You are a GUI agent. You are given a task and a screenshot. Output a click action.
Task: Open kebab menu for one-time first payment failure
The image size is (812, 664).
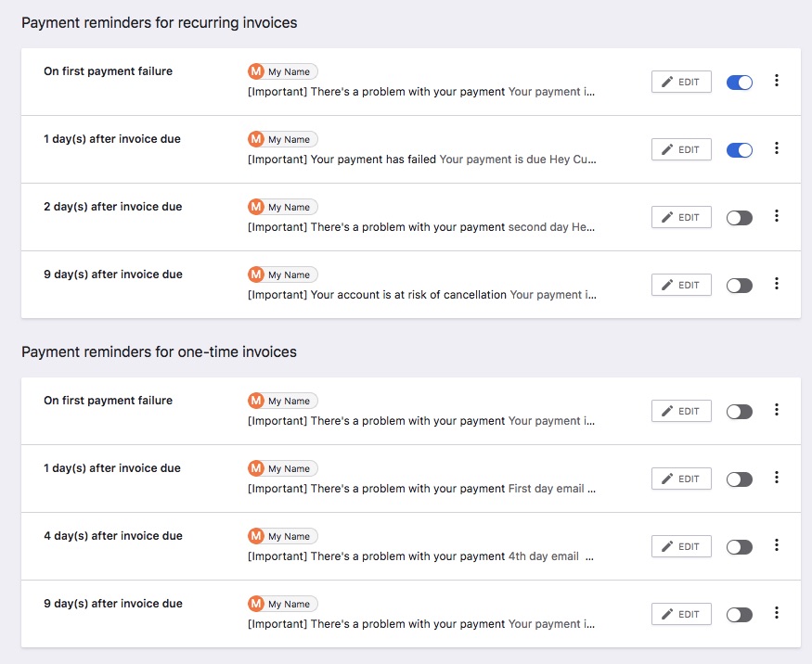click(x=776, y=409)
